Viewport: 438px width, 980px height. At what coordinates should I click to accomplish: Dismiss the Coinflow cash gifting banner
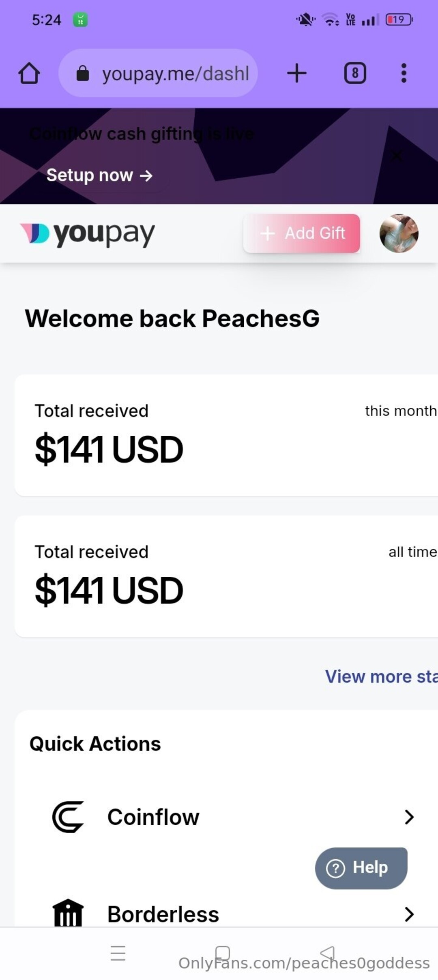tap(397, 155)
